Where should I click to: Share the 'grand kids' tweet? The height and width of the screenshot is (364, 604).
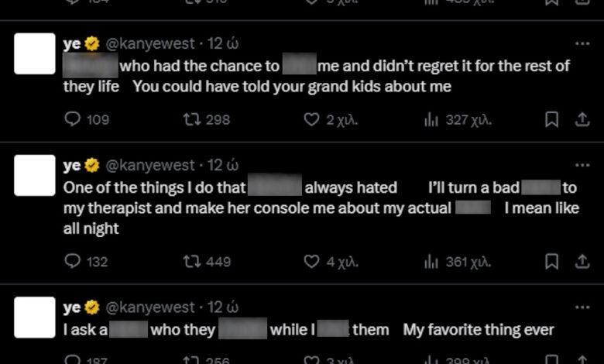tap(582, 119)
